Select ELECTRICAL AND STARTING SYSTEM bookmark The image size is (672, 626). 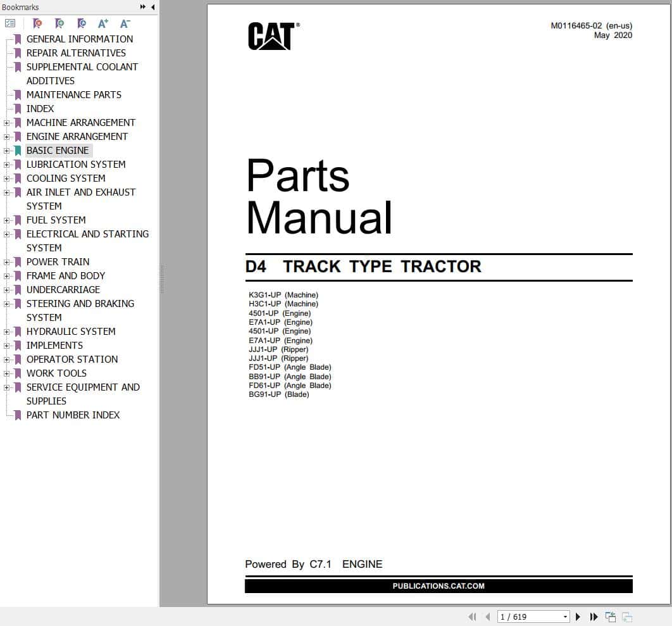(x=88, y=241)
